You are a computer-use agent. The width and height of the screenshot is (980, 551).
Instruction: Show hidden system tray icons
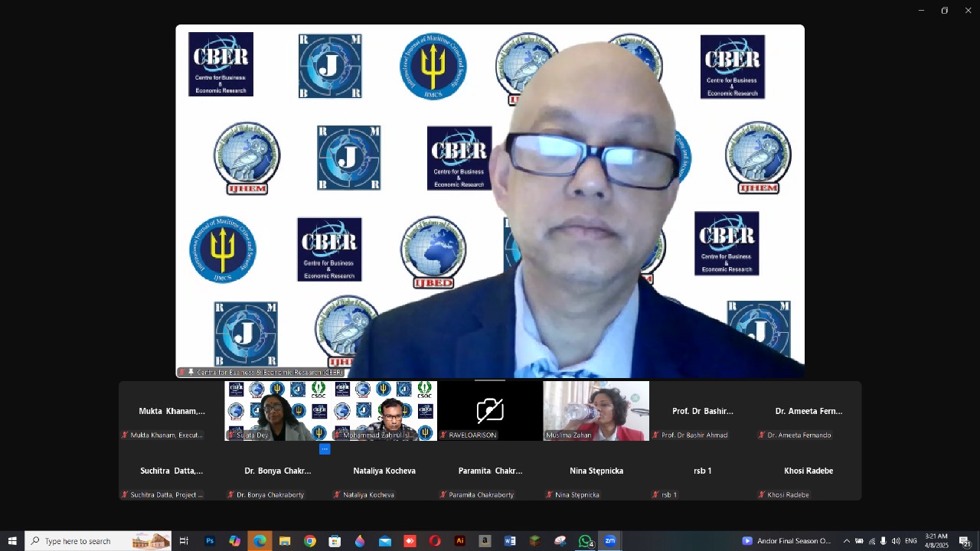click(846, 541)
